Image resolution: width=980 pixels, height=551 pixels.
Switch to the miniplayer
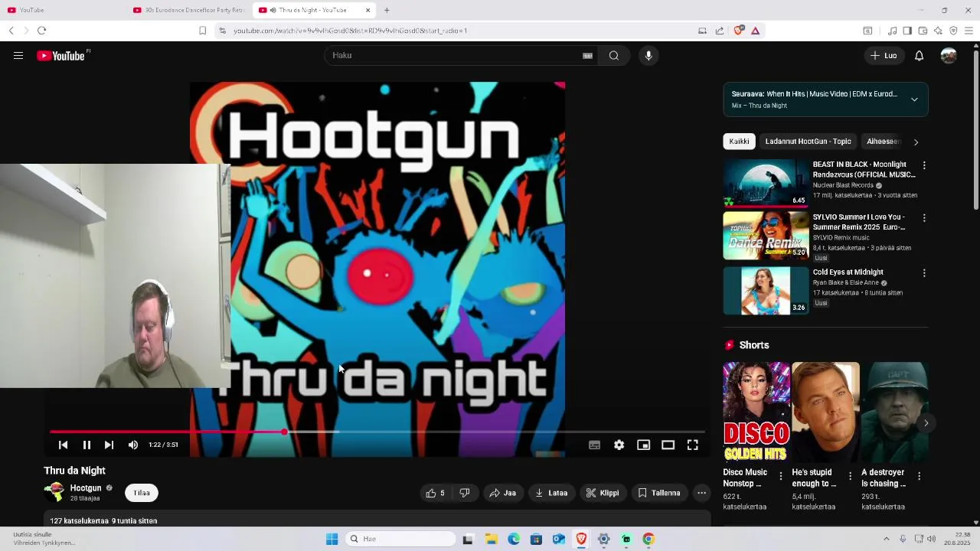(643, 445)
